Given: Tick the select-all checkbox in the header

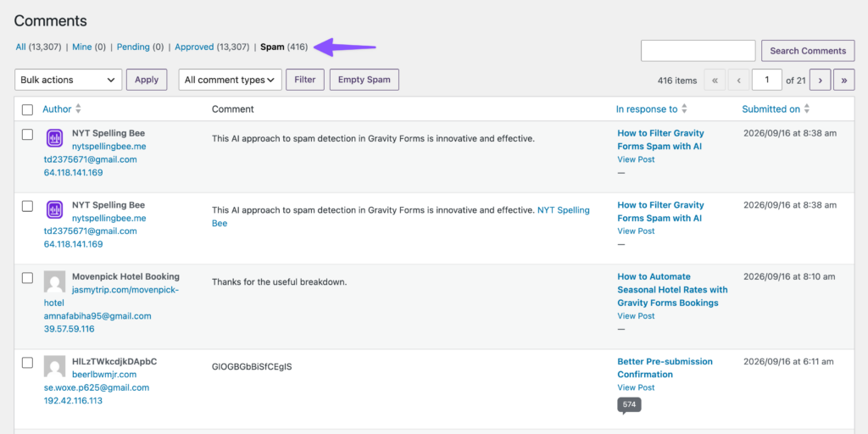Looking at the screenshot, I should click(27, 109).
